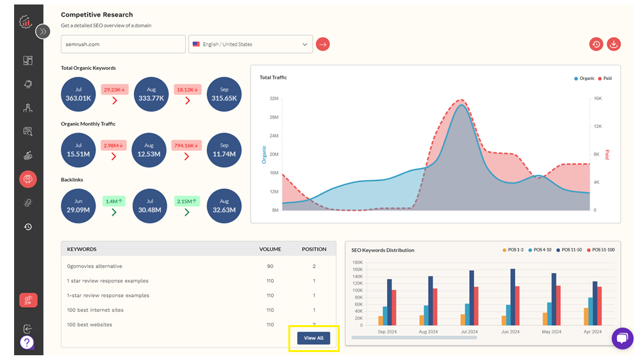Open the rank tower icon in sidebar
This screenshot has width=644, height=361.
pos(28,108)
